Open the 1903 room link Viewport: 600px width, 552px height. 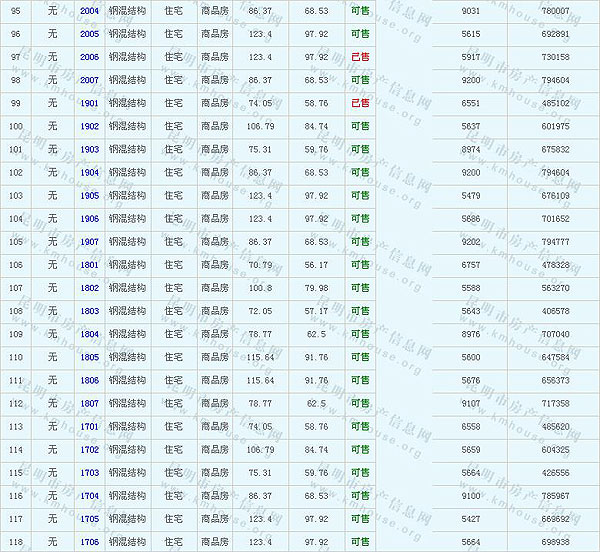coord(89,149)
